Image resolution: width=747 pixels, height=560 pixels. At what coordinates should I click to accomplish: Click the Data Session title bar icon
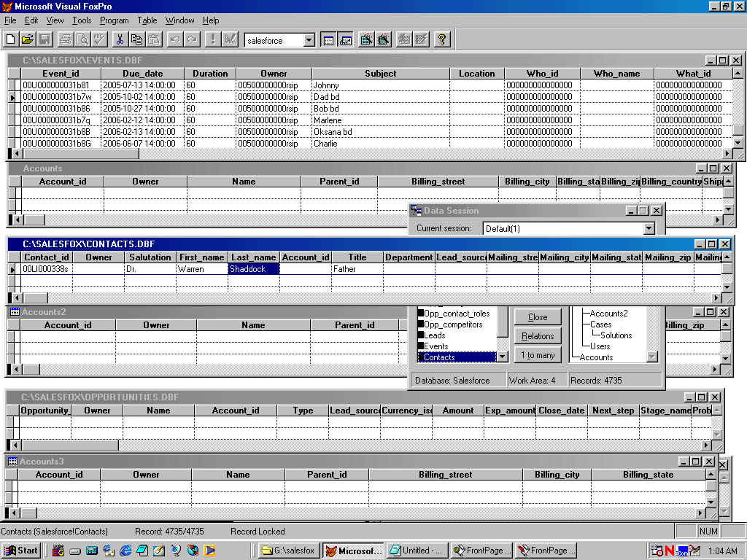[x=416, y=211]
